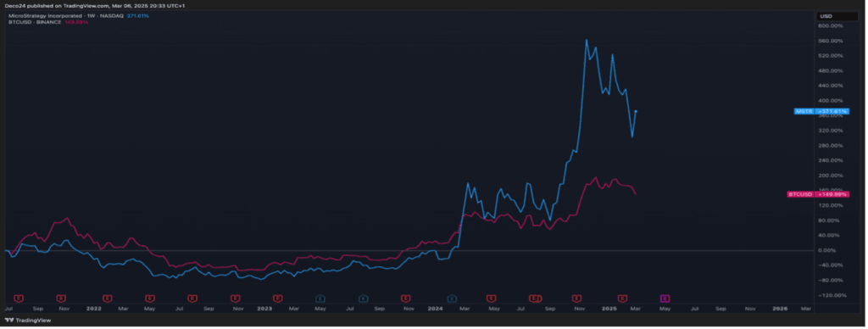Click the blue earnings marker after 2024 label
868x329 pixels.
coord(452,298)
